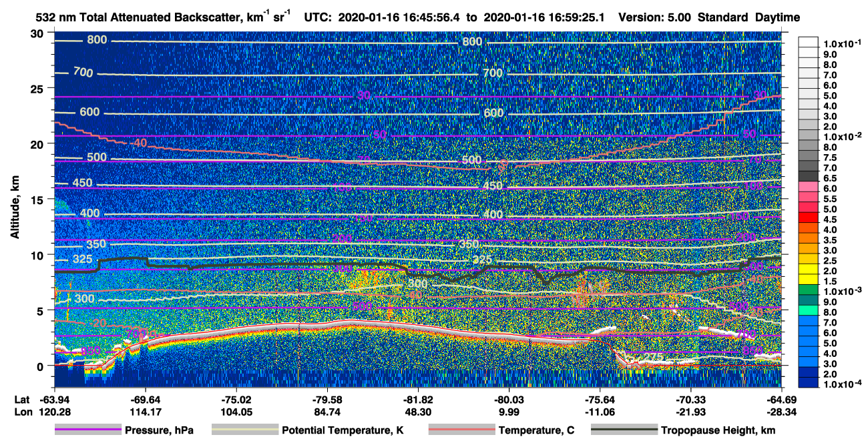Viewport: 868px width, 445px height.
Task: Click the start time 2020-01-16 16:45:56.4
Action: (401, 18)
